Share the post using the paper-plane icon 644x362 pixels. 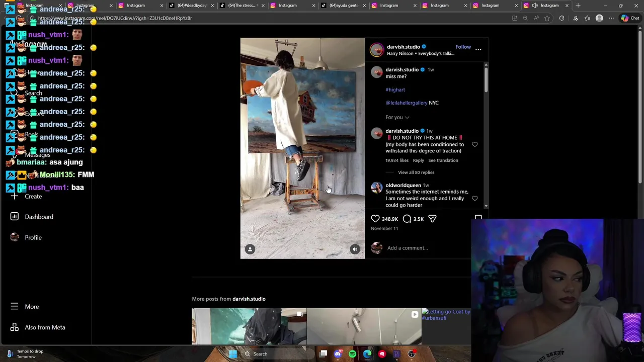pos(432,219)
